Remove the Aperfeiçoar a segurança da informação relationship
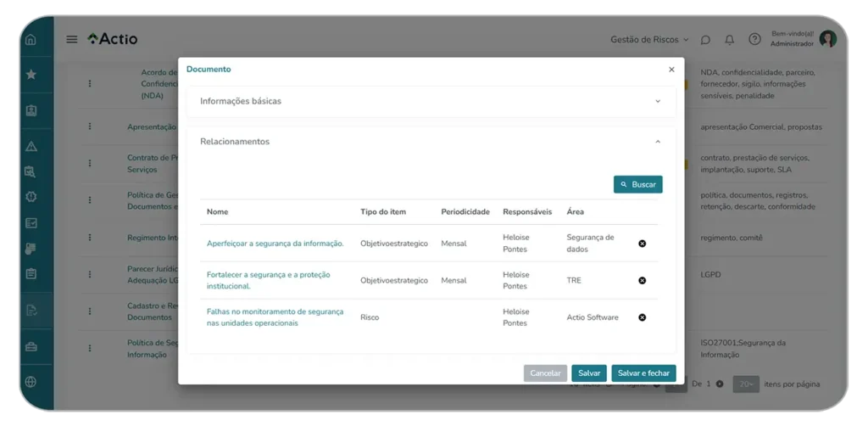This screenshot has height=426, width=868. (642, 244)
